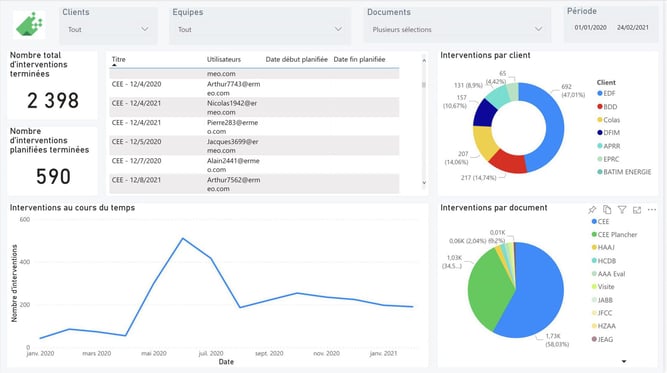Click the Nicolas1942@ermeo.com table row
The height and width of the screenshot is (373, 667).
(254, 108)
